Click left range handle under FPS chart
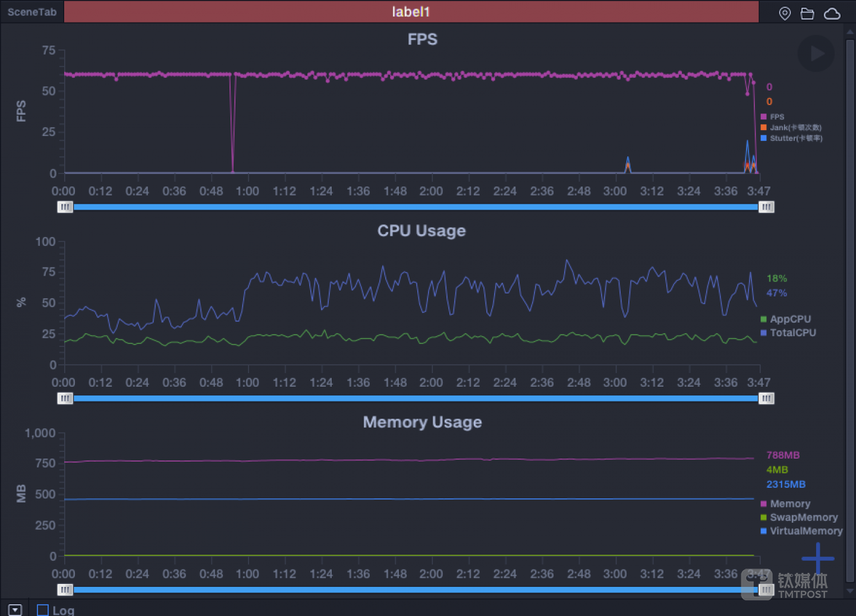856x616 pixels. (x=65, y=207)
